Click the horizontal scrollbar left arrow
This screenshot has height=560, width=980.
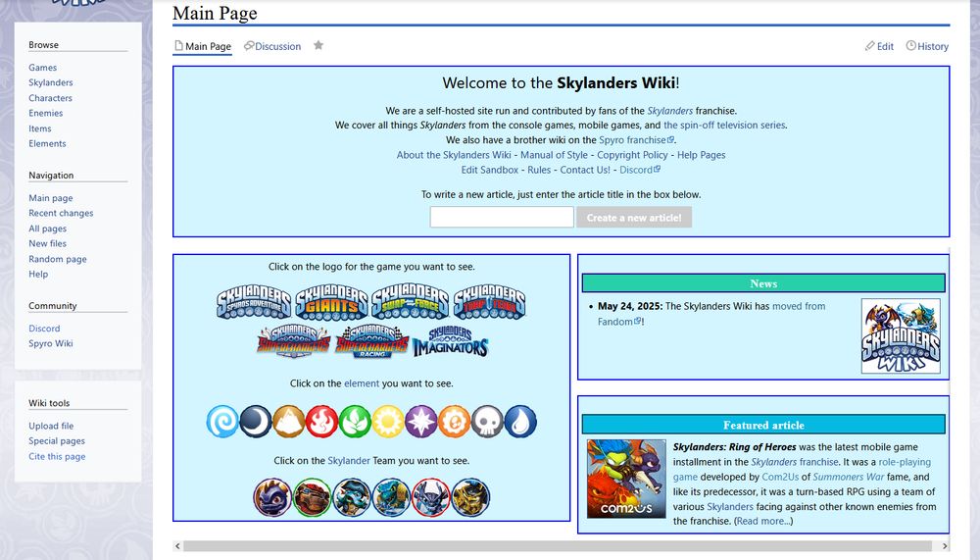177,546
